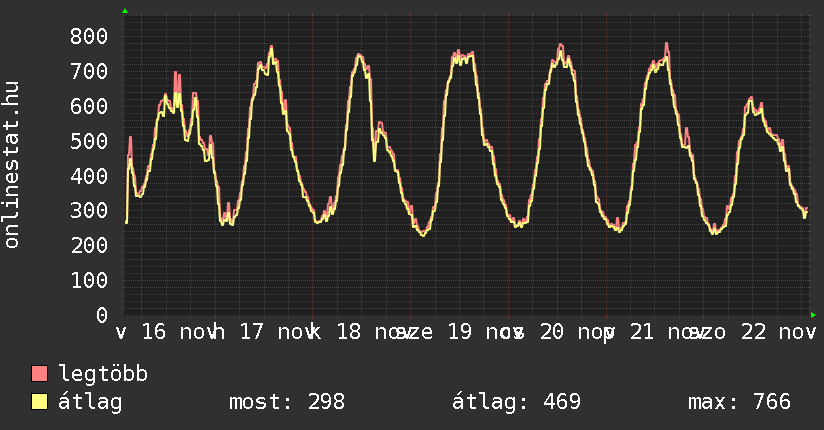Select the legtöbb legend label

tap(104, 375)
